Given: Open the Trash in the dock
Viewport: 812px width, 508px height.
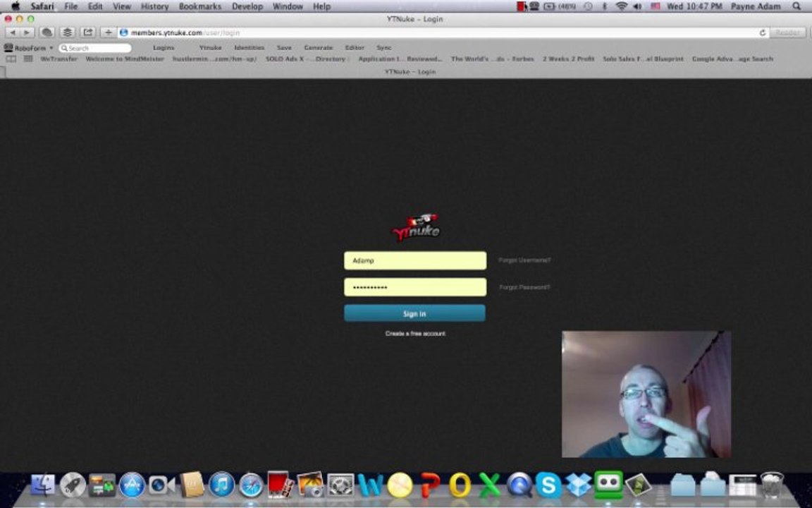Looking at the screenshot, I should (x=772, y=485).
